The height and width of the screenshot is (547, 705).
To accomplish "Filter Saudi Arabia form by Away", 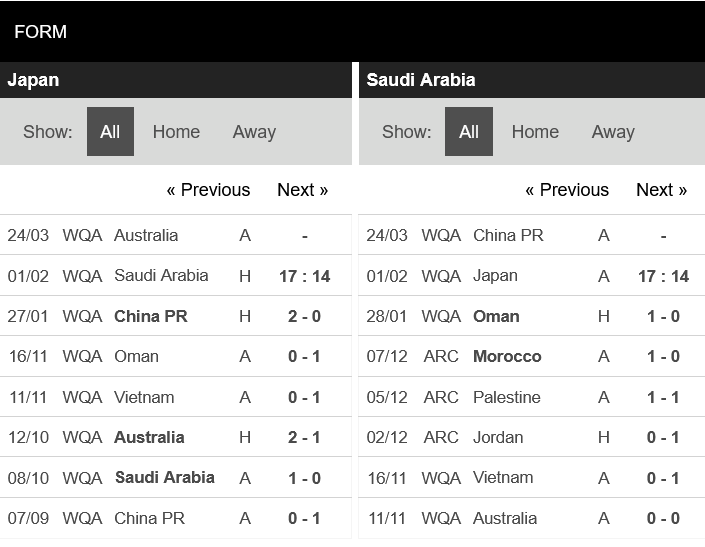I will [x=613, y=132].
